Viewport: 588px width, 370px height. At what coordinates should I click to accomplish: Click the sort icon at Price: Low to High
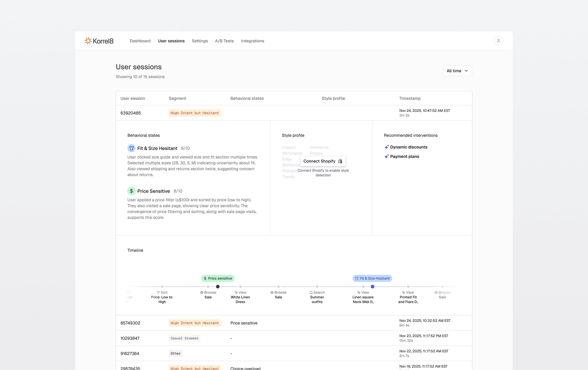coord(158,292)
